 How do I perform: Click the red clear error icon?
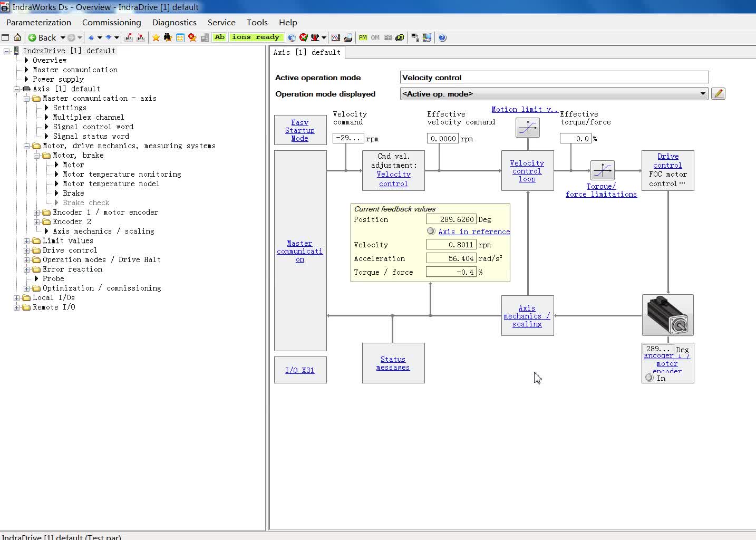pyautogui.click(x=304, y=37)
